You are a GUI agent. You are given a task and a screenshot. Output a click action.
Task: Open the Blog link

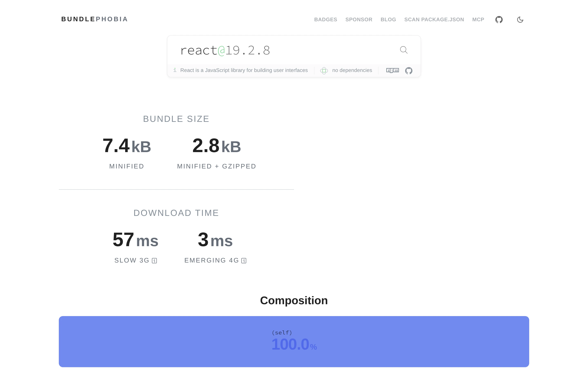pyautogui.click(x=388, y=19)
